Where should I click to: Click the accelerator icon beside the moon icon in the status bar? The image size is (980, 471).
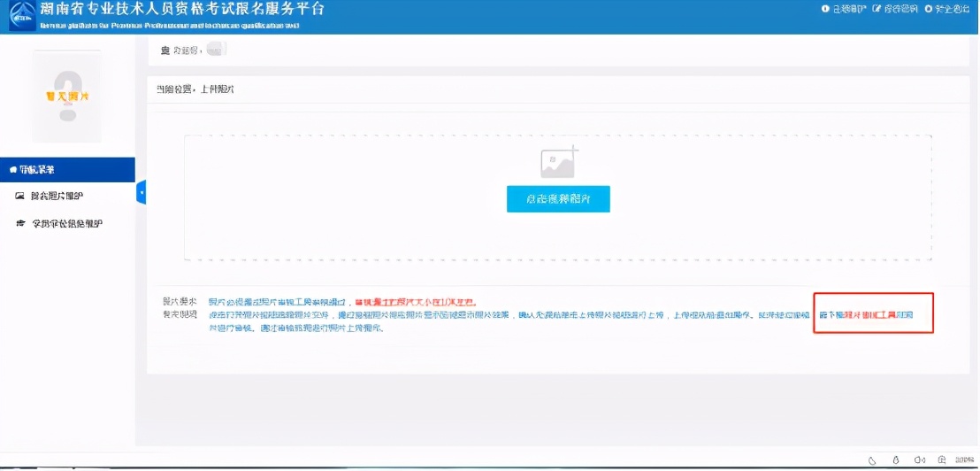[x=897, y=461]
